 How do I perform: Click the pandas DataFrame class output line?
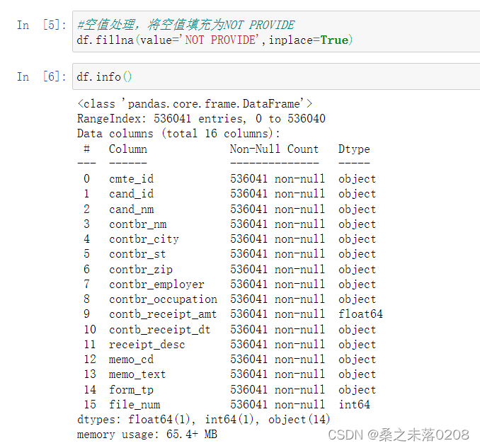(195, 103)
